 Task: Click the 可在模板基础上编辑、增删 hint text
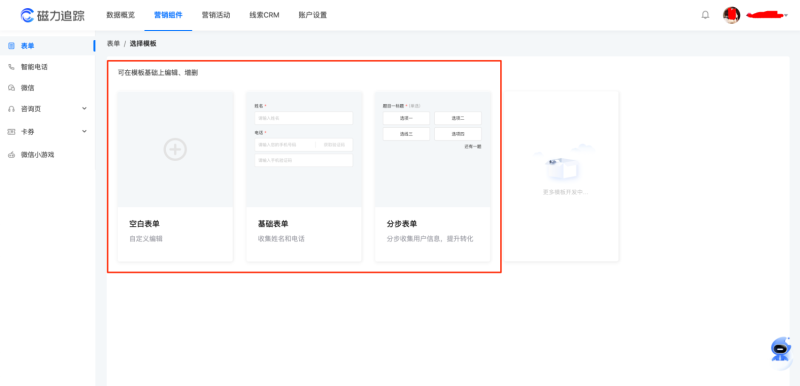(x=158, y=73)
